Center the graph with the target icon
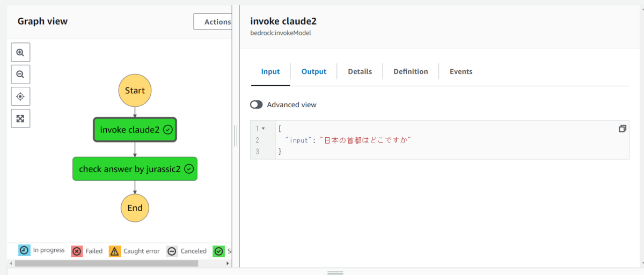The width and height of the screenshot is (644, 275). [x=20, y=96]
